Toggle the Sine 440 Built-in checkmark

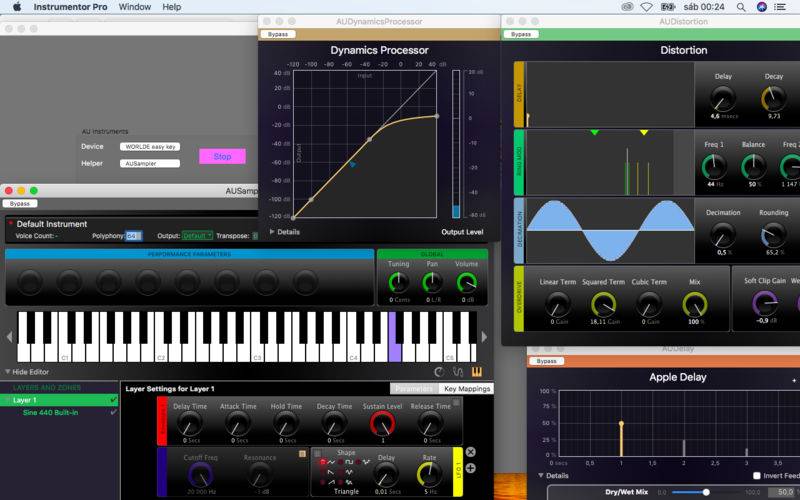pos(113,412)
